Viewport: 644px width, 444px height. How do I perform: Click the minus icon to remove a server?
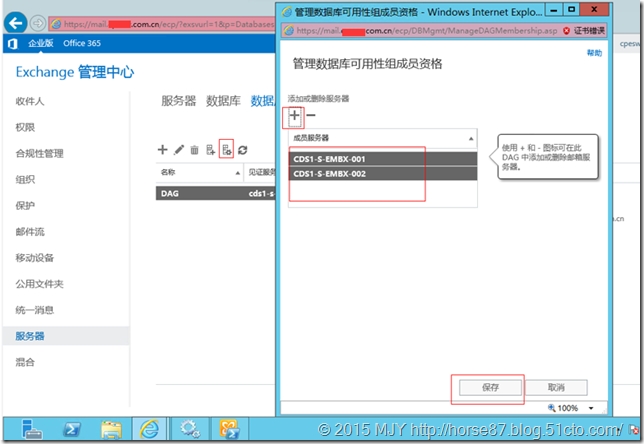(x=311, y=116)
